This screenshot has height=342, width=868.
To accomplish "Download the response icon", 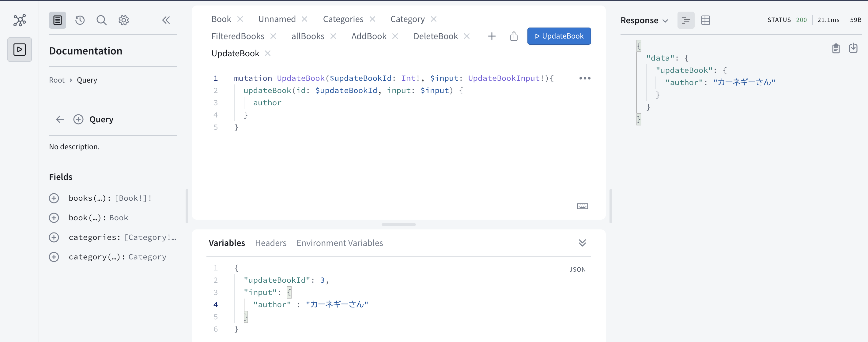I will (853, 48).
